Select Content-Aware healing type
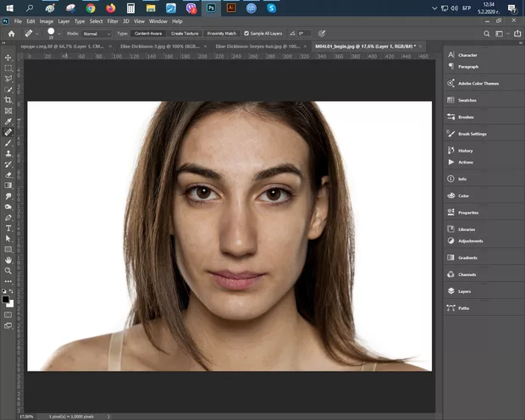The width and height of the screenshot is (525, 420). [148, 33]
